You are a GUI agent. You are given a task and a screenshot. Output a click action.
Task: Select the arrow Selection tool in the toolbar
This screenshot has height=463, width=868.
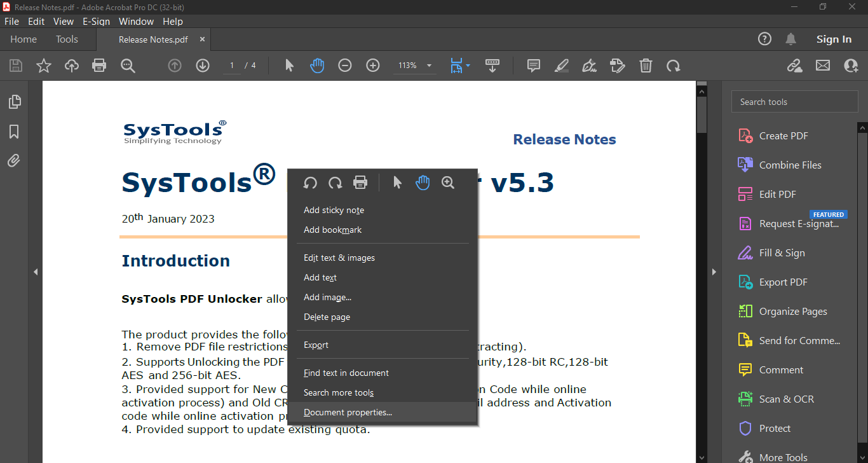pyautogui.click(x=289, y=66)
